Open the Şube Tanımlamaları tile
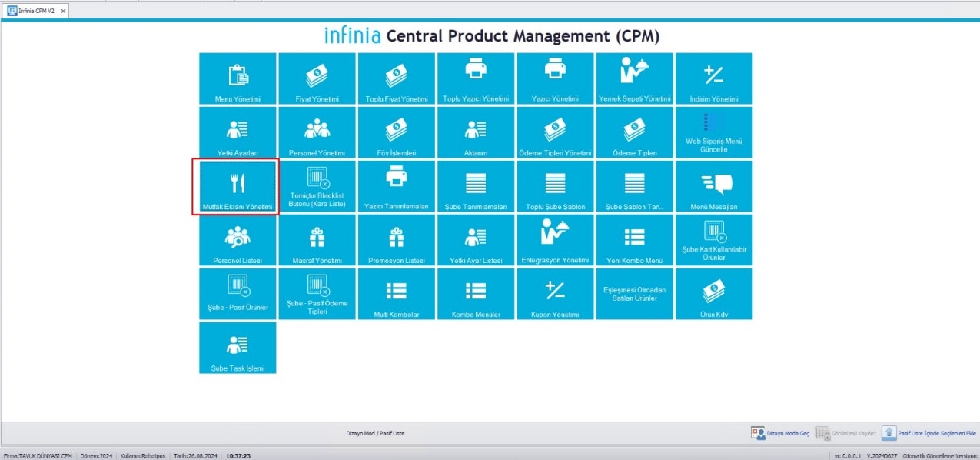Viewport: 980px width, 460px height. [476, 186]
